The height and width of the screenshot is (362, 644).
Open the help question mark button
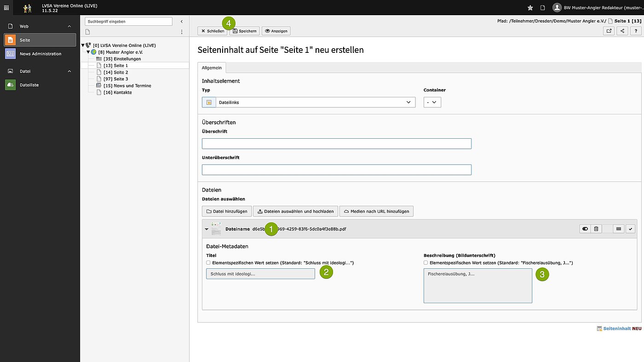(x=636, y=31)
